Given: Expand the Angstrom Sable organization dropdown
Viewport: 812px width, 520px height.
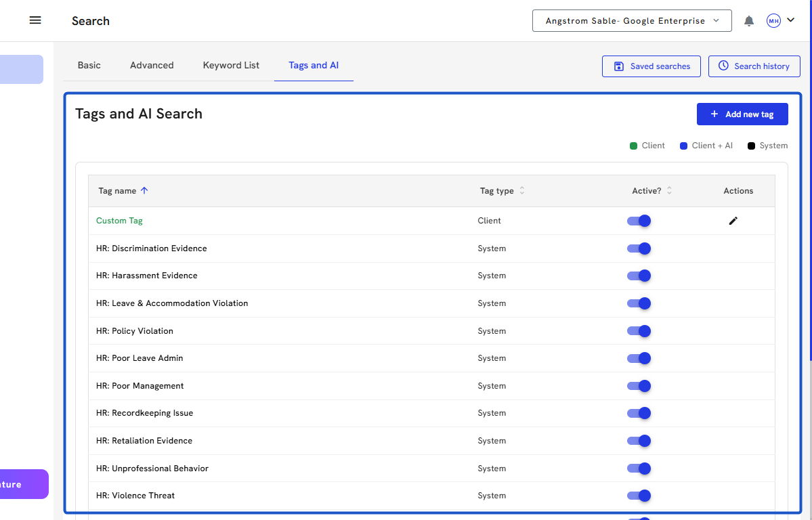Looking at the screenshot, I should pyautogui.click(x=632, y=21).
